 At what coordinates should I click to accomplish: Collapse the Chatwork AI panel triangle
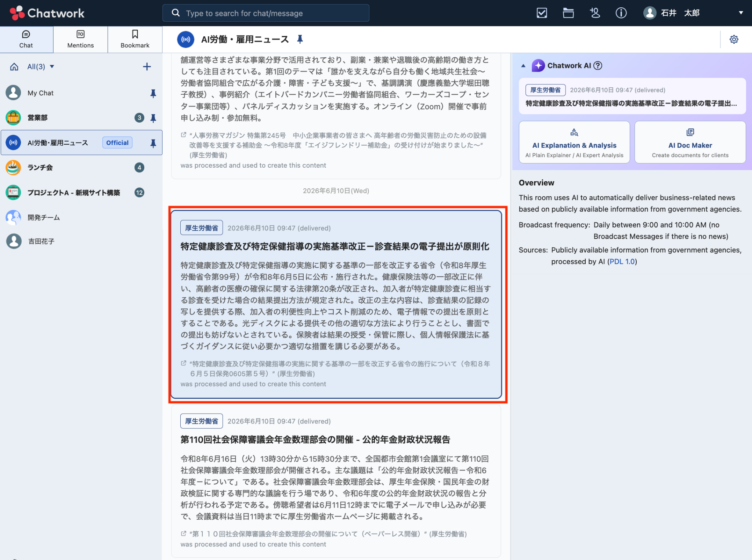point(523,66)
